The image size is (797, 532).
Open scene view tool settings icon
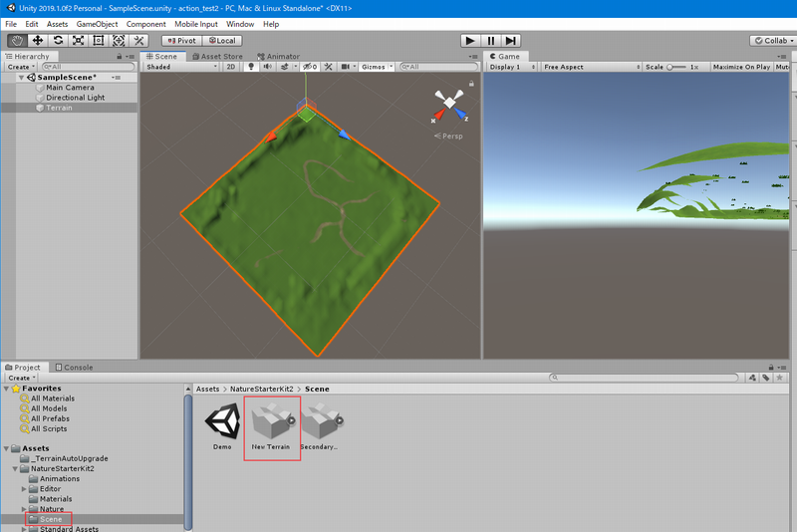[329, 67]
